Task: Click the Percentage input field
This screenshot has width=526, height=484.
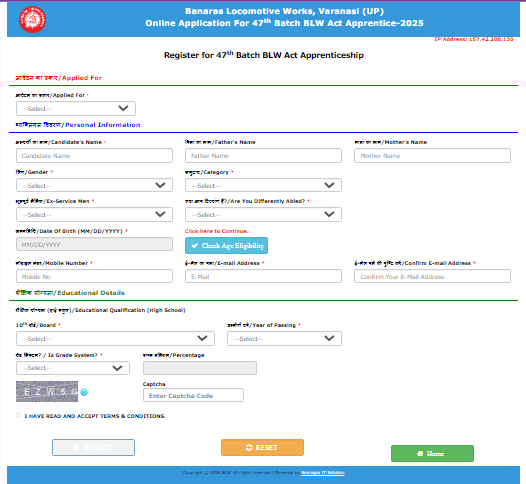Action: [200, 368]
